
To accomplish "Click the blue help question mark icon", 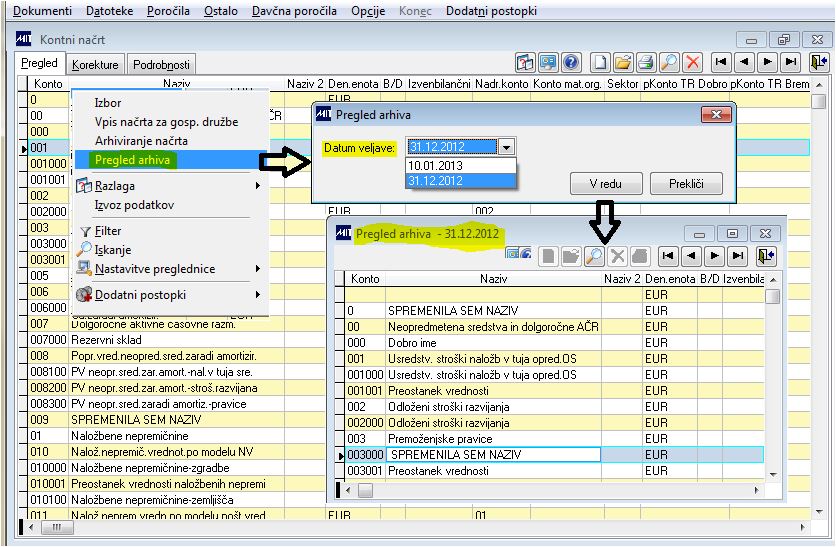I will point(571,63).
